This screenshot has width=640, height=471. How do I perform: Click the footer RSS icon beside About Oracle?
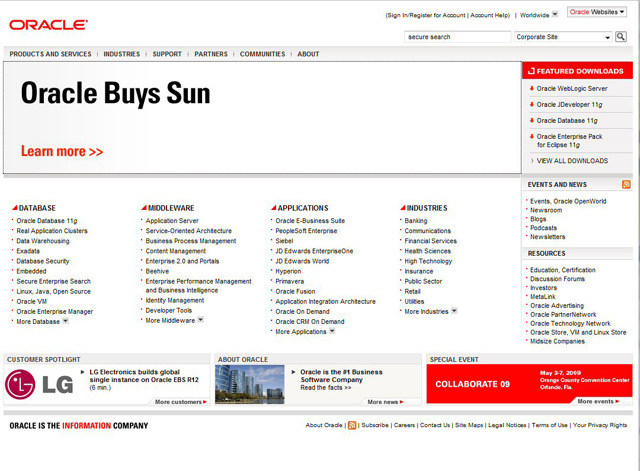point(352,425)
